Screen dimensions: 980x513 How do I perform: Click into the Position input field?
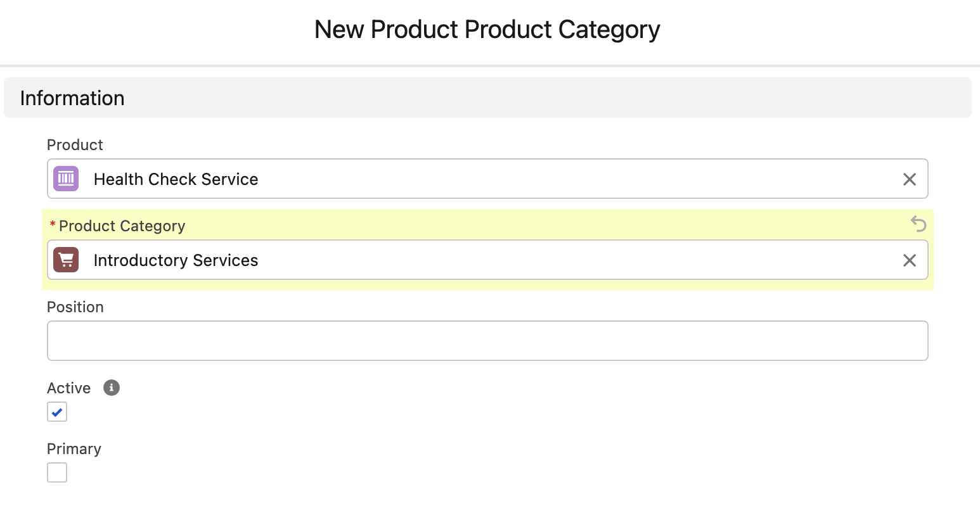487,341
